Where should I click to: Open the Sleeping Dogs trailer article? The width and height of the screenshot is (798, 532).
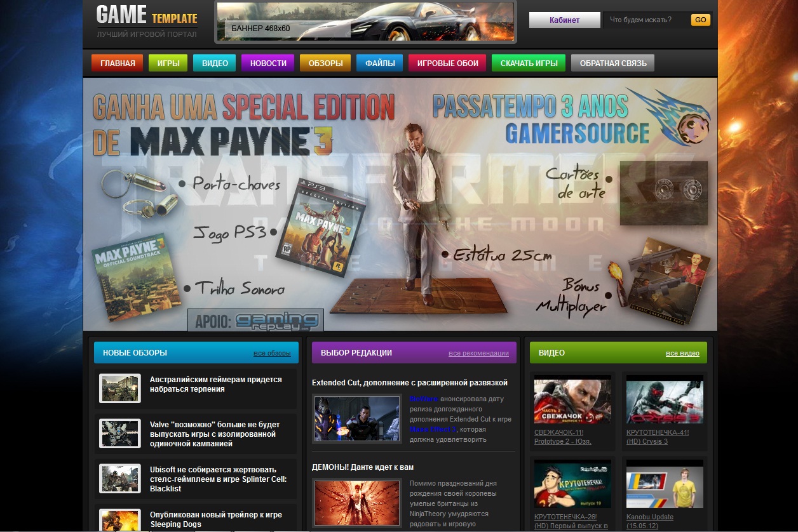tap(216, 519)
